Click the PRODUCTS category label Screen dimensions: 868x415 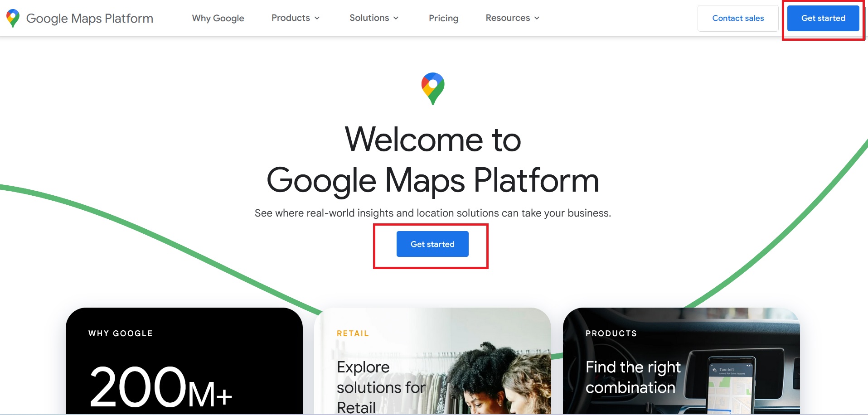611,333
